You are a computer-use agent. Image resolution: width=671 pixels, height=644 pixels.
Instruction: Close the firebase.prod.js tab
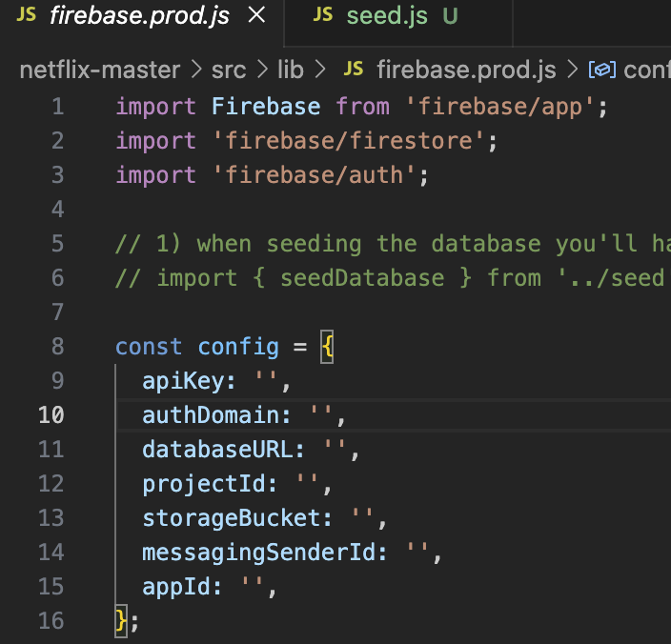(x=256, y=15)
